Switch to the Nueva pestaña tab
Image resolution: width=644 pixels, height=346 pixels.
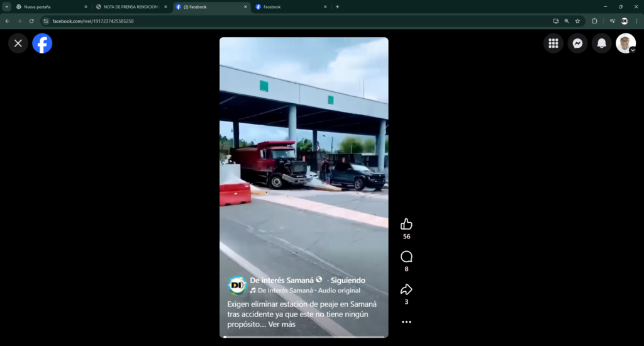(x=50, y=7)
